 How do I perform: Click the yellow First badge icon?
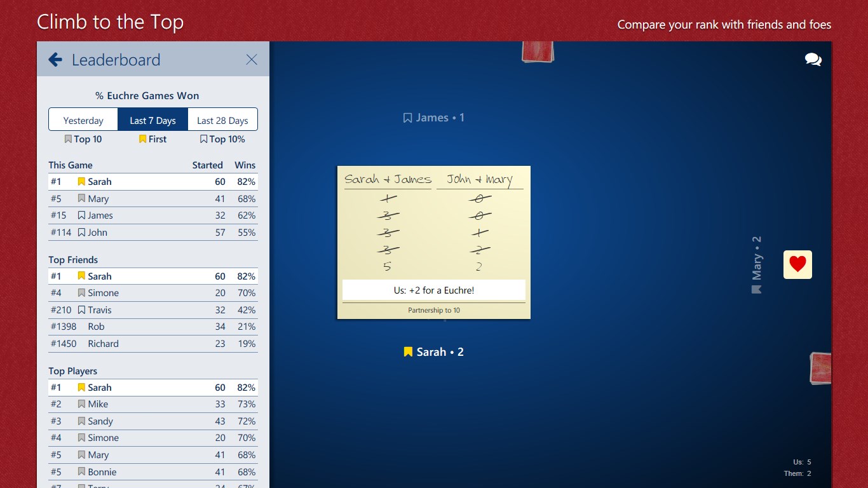coord(142,139)
